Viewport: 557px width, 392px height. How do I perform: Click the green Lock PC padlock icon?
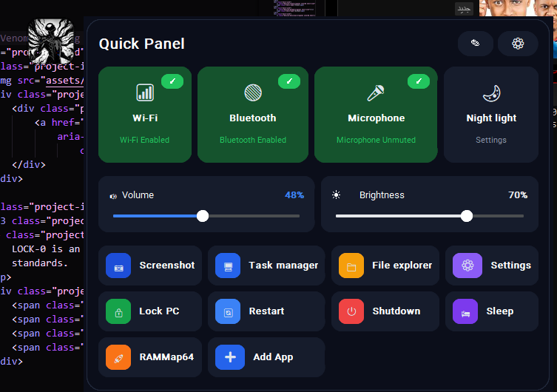118,311
